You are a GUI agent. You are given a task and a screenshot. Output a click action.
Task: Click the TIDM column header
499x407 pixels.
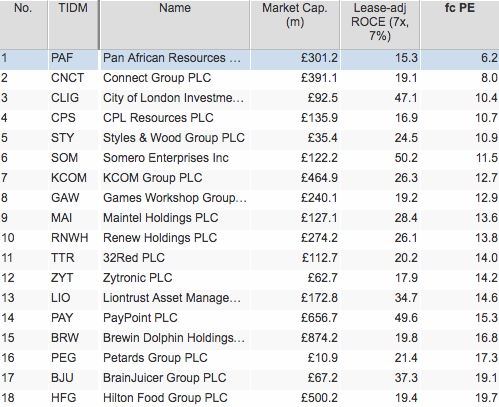[x=73, y=25]
